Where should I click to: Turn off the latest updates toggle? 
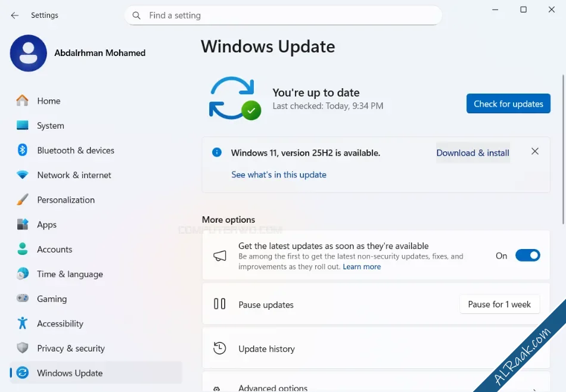[527, 256]
